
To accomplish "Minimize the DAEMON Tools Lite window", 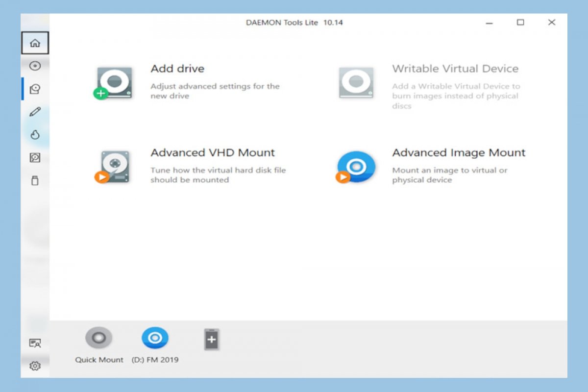I will click(489, 23).
